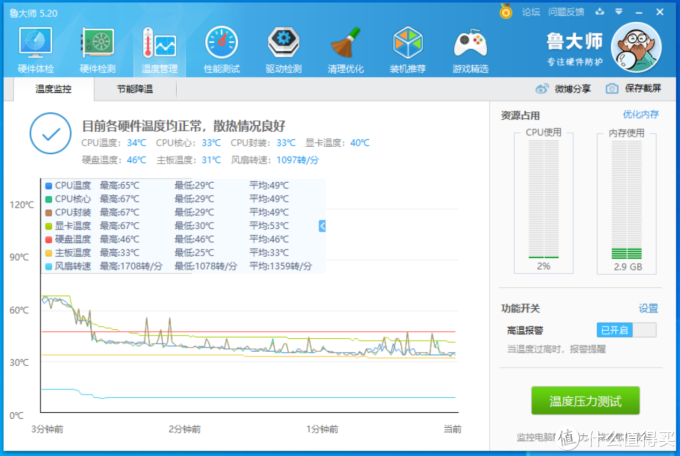Screen dimensions: 680x456
Task: Collapse the temperature legend panel arrow
Action: pyautogui.click(x=322, y=226)
